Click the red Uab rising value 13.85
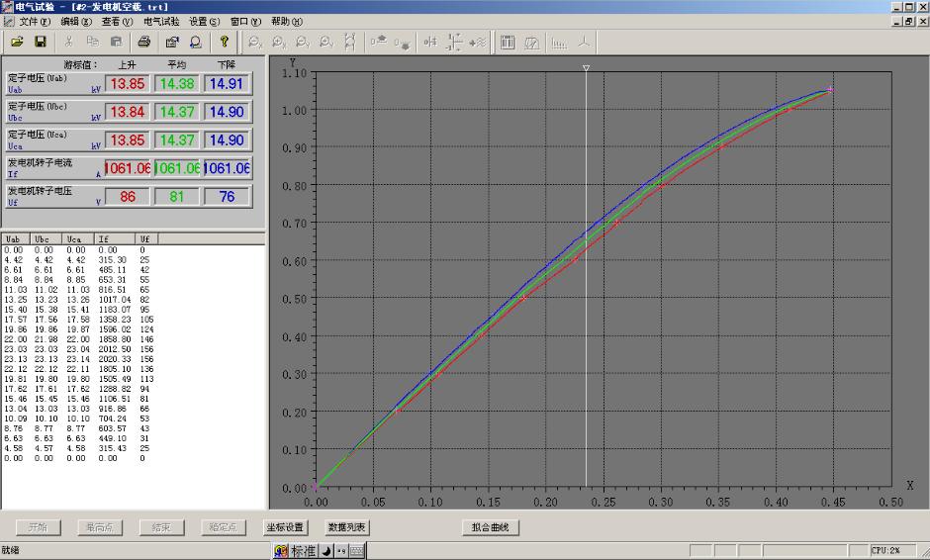Screen dimensions: 930x560 coord(128,84)
